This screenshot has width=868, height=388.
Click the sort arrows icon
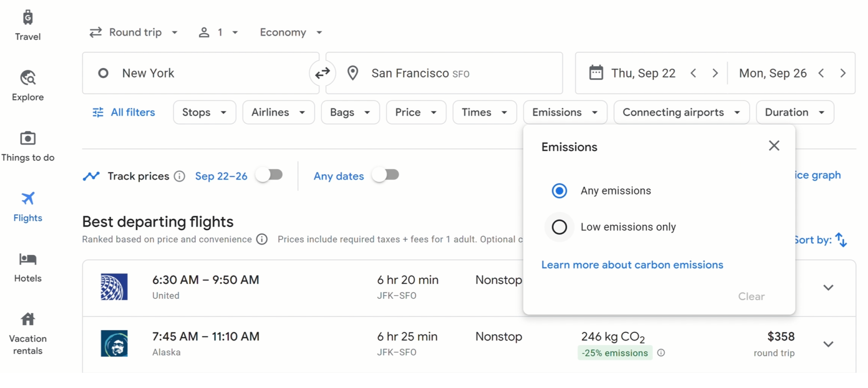click(x=841, y=239)
